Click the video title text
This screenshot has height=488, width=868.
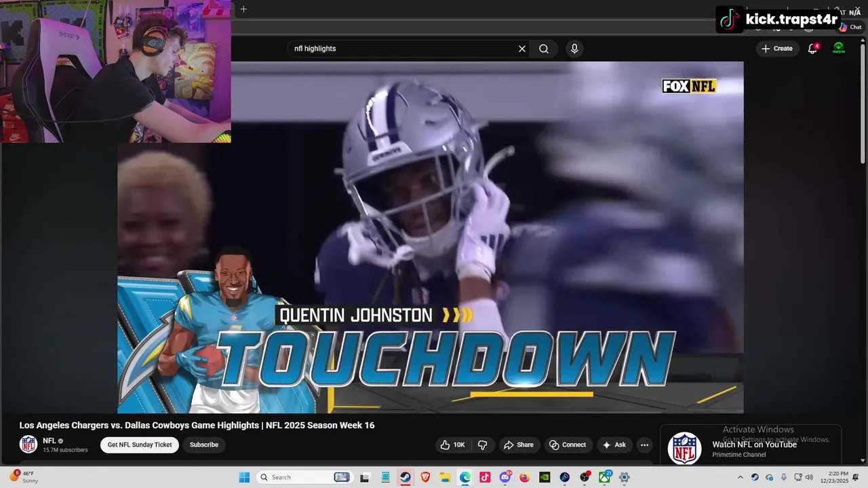click(x=197, y=425)
